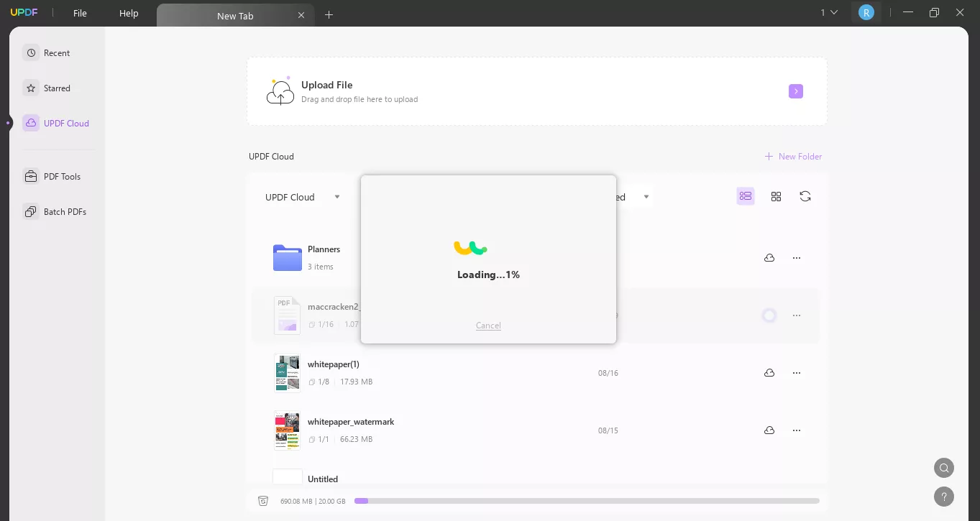This screenshot has height=521, width=980.
Task: Cancel the loading dialog
Action: tap(488, 326)
